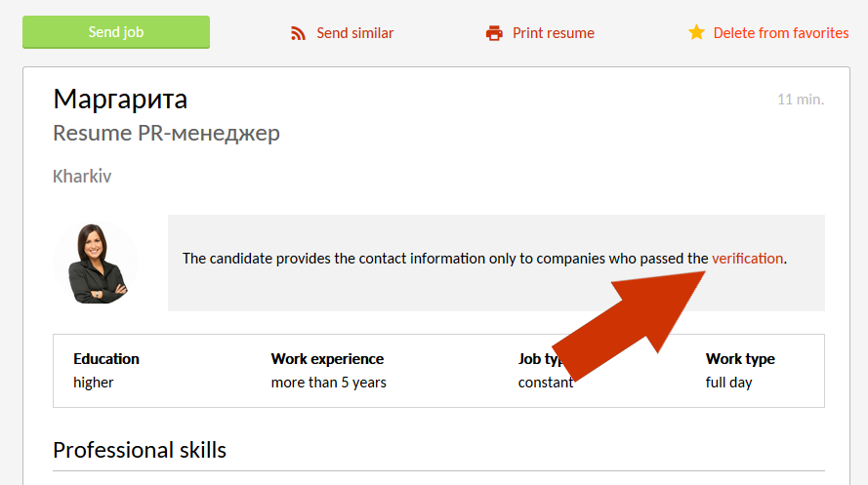Click the Work experience label
The image size is (868, 485).
[x=327, y=359]
